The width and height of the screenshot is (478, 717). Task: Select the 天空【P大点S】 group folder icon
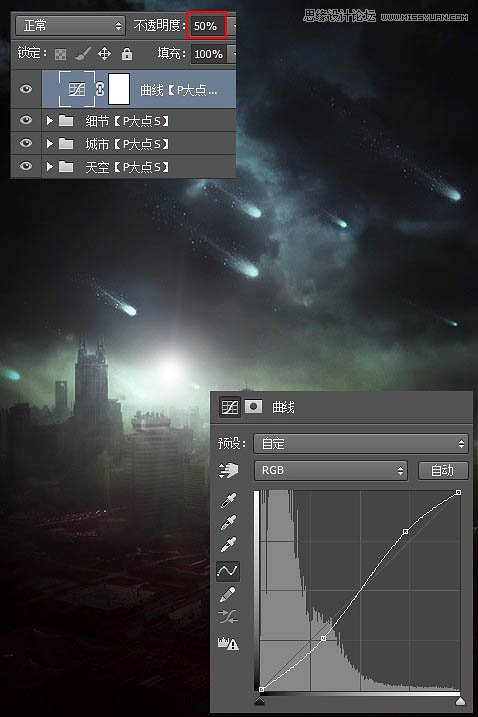[x=66, y=167]
